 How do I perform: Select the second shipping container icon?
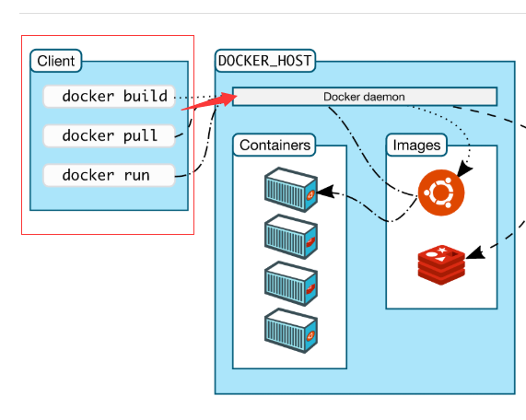291,237
